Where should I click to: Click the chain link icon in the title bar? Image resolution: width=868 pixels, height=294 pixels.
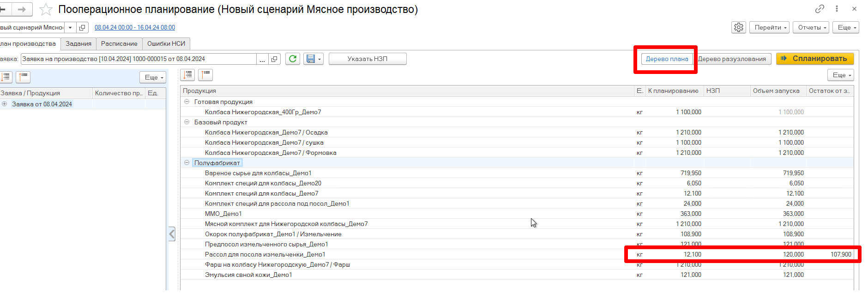pyautogui.click(x=820, y=9)
